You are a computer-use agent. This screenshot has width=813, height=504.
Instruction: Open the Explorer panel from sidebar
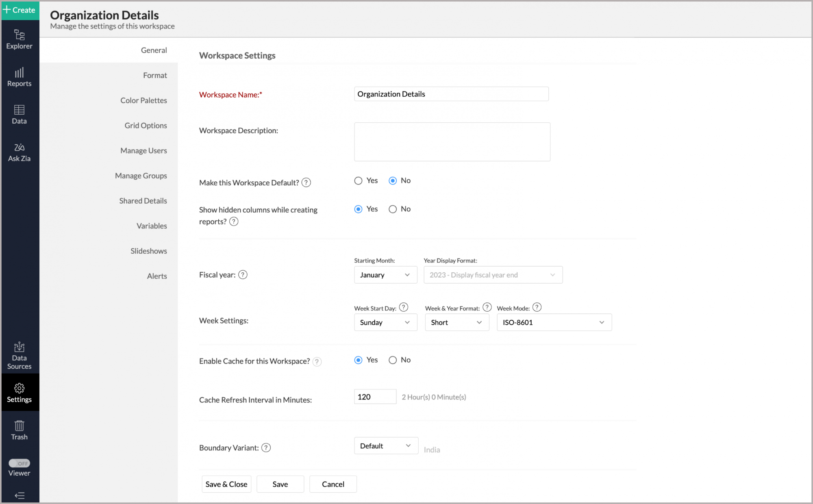click(x=19, y=39)
